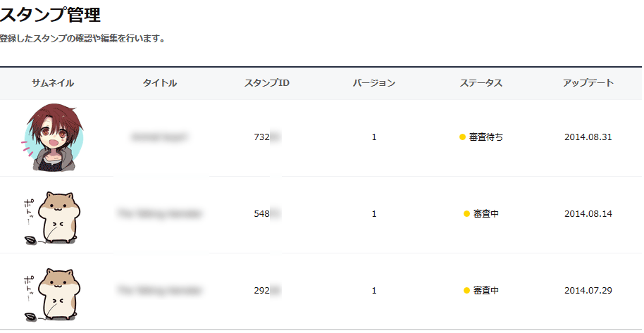Sort by the タイトル column header

[160, 83]
